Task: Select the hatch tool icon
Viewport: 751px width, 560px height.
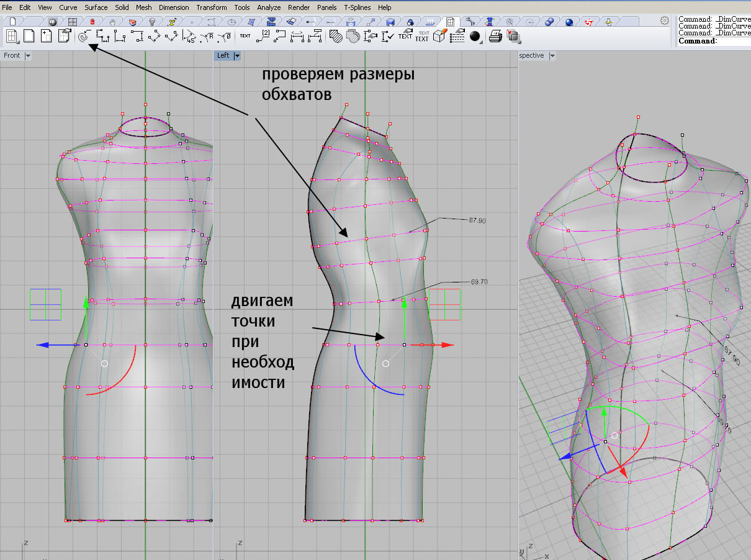Action: (x=335, y=36)
